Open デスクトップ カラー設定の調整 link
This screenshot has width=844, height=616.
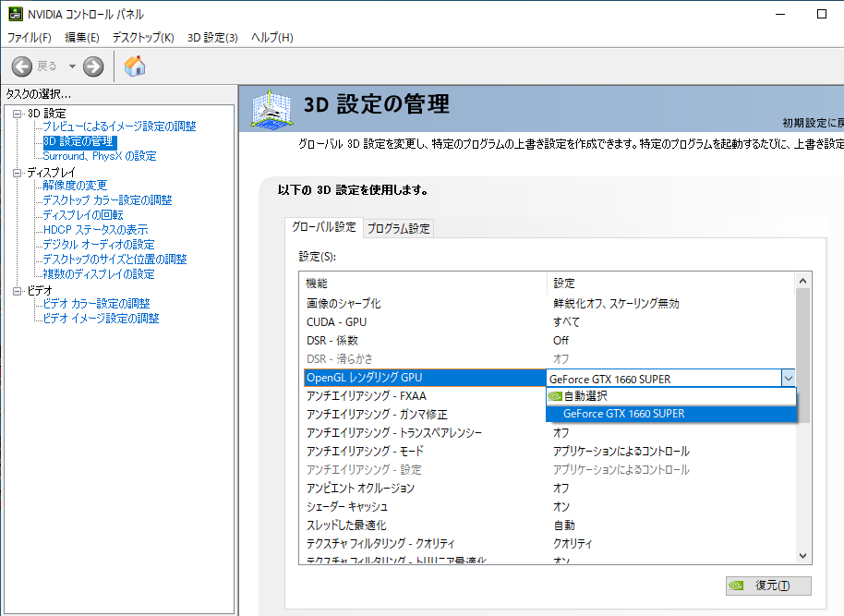click(107, 200)
